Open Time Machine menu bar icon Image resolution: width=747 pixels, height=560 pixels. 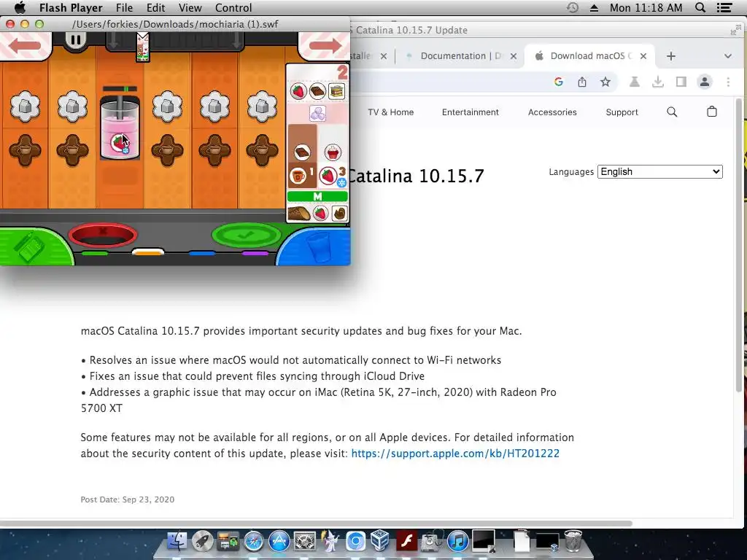coord(573,7)
